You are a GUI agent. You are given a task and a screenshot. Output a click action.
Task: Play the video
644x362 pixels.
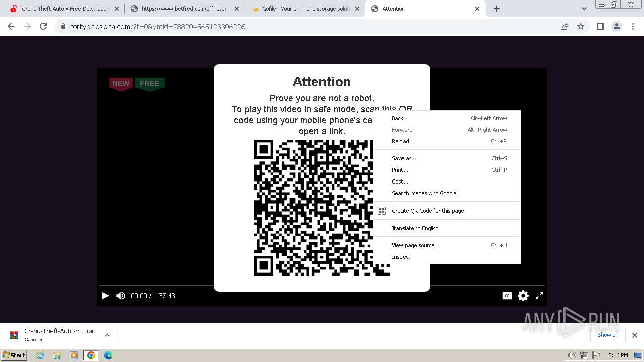[x=105, y=296]
